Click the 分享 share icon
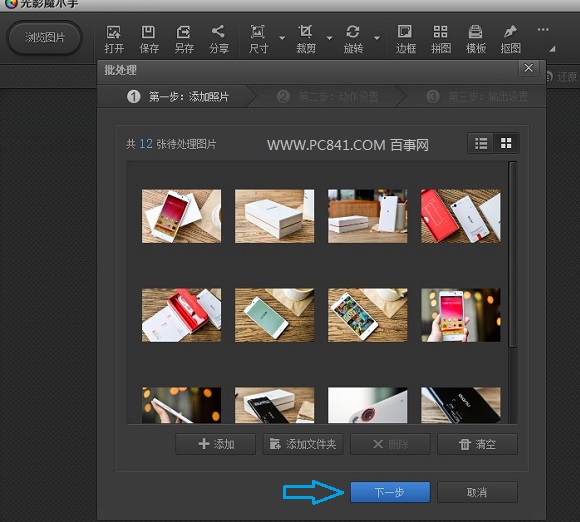The width and height of the screenshot is (580, 522). [x=218, y=39]
